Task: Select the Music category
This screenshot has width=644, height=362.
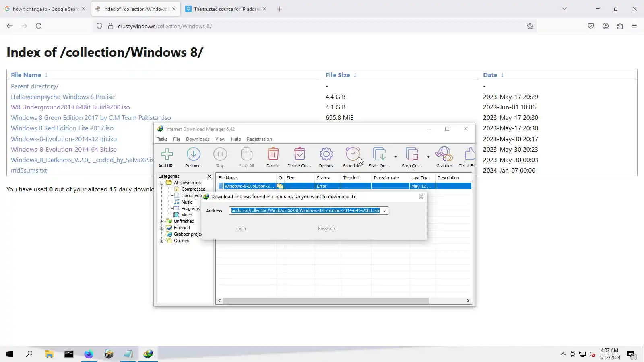Action: click(x=187, y=202)
